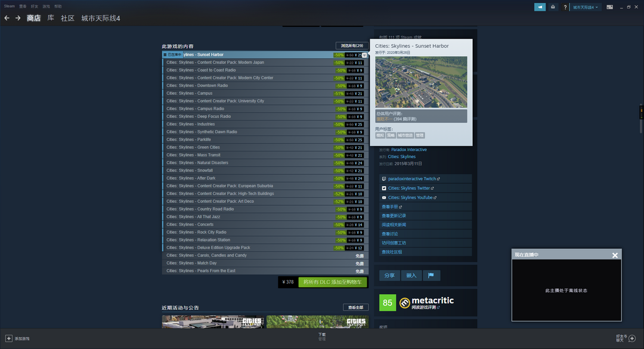This screenshot has height=349, width=644.
Task: Select Cities: Skylines - Natural Disasters row
Action: 265,163
